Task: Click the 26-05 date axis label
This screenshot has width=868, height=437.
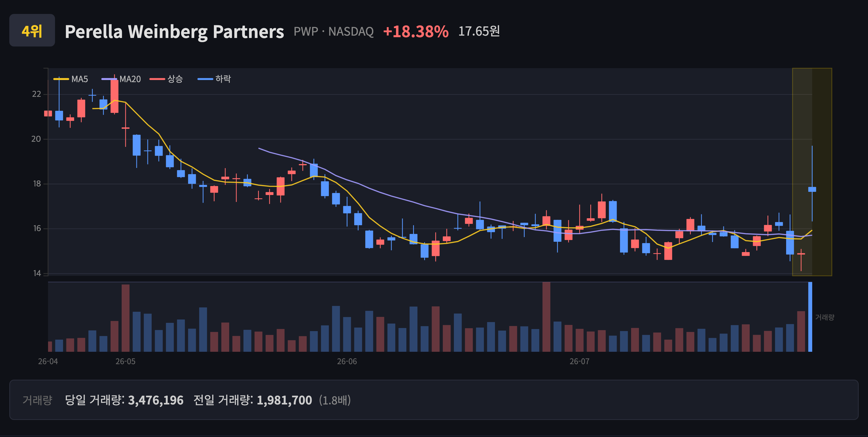Action: 125,361
